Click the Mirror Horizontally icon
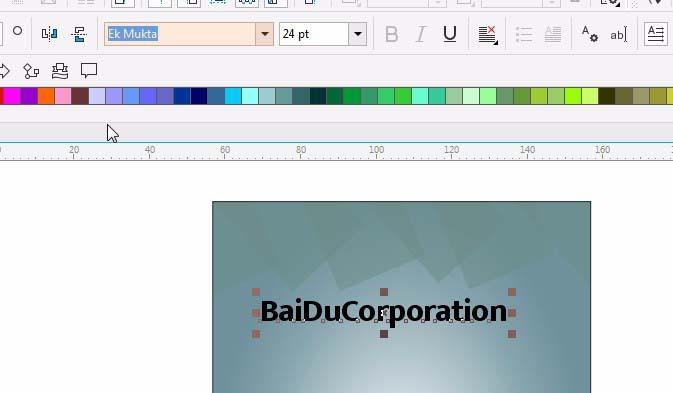This screenshot has height=393, width=673. click(49, 34)
